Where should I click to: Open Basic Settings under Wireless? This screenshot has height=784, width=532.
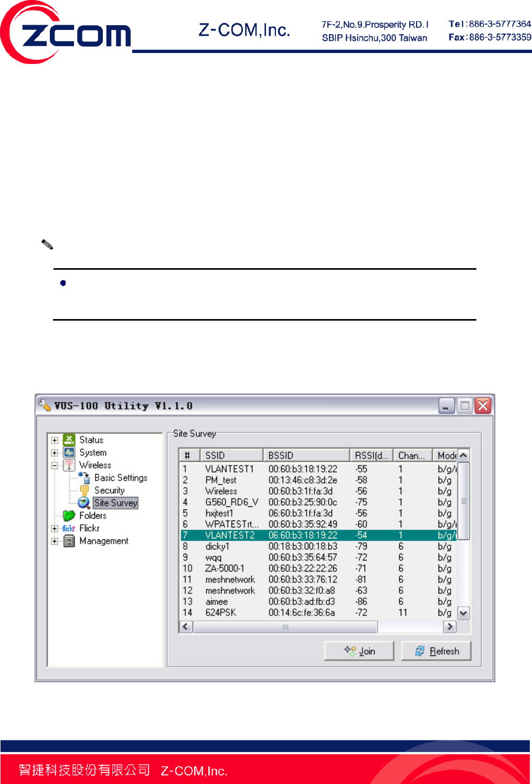(x=121, y=478)
